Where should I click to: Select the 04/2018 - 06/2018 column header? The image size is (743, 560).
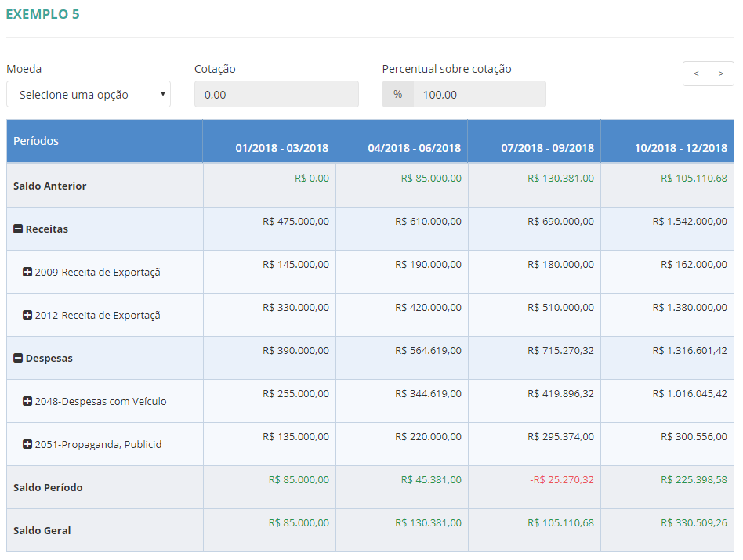tap(414, 148)
